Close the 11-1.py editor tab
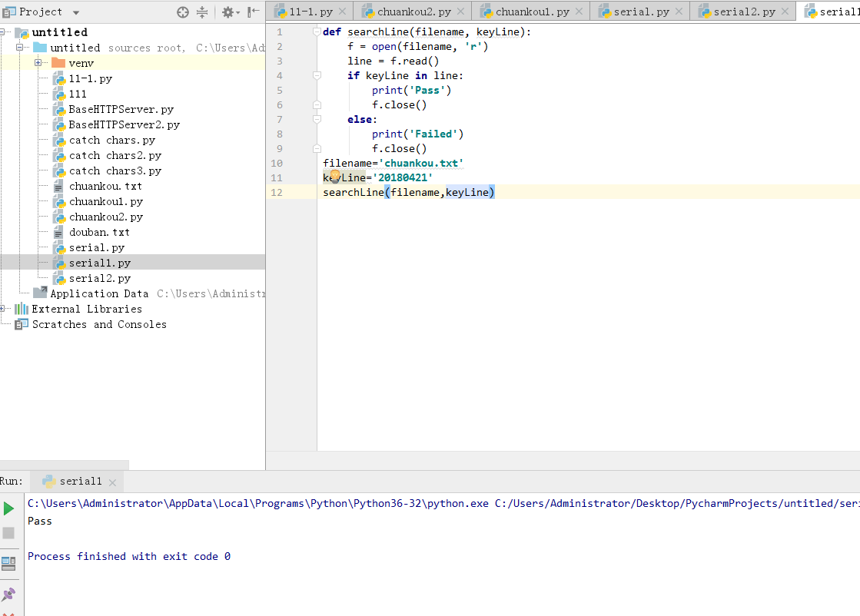The width and height of the screenshot is (860, 616). (341, 13)
